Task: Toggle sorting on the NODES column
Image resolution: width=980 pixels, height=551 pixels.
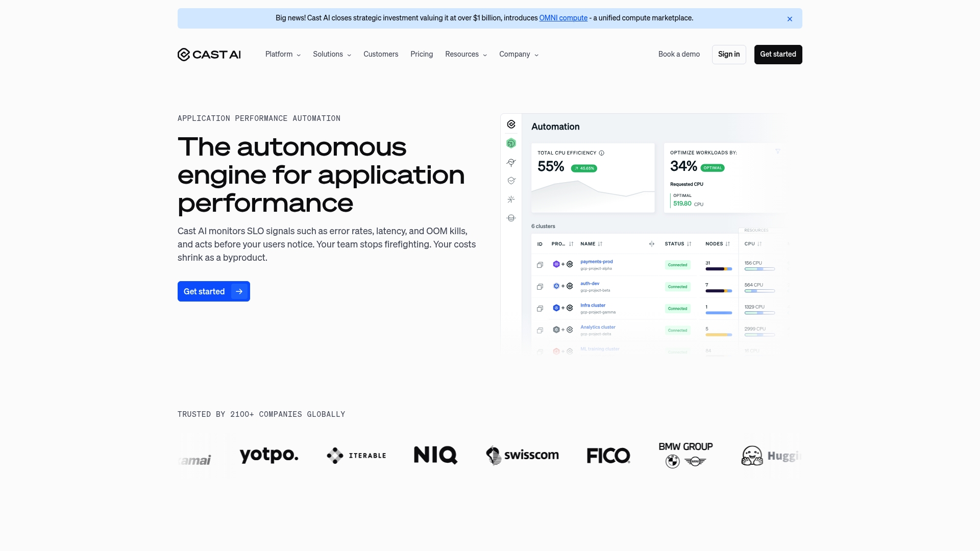Action: click(727, 244)
